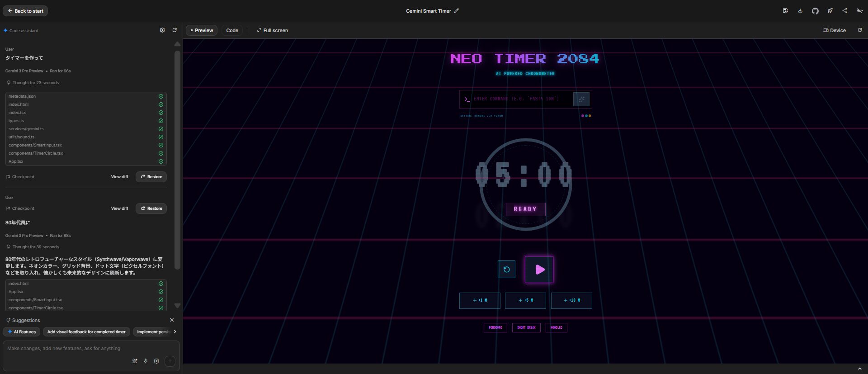Click the microphone icon in prompt box
868x374 pixels.
pyautogui.click(x=146, y=361)
